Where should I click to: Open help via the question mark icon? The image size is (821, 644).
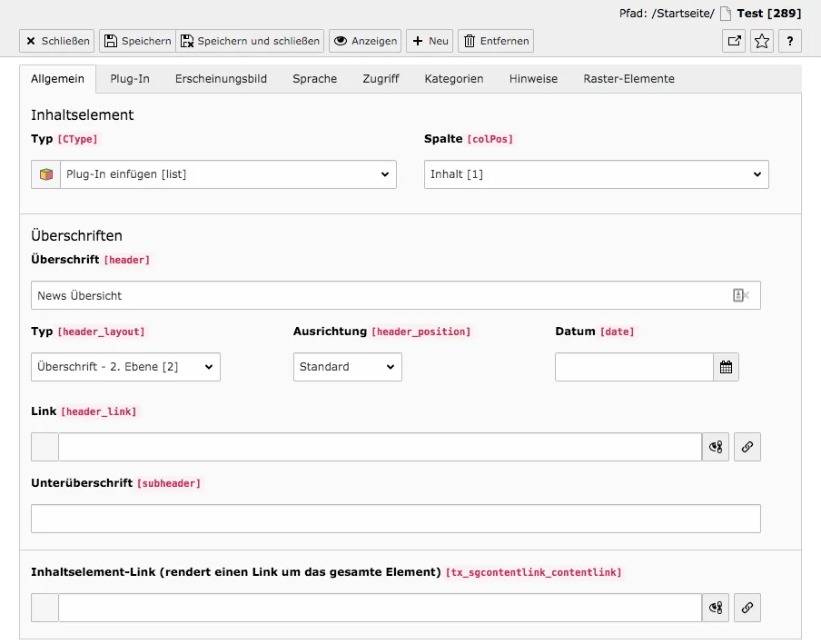tap(789, 41)
